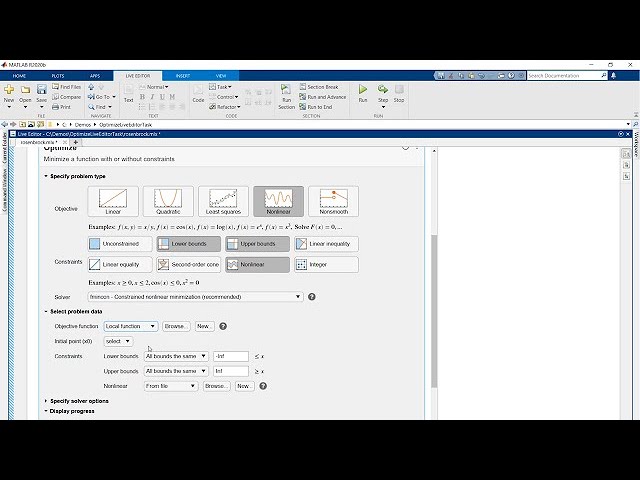Click Find Files in toolbar
The height and width of the screenshot is (480, 640).
click(67, 87)
